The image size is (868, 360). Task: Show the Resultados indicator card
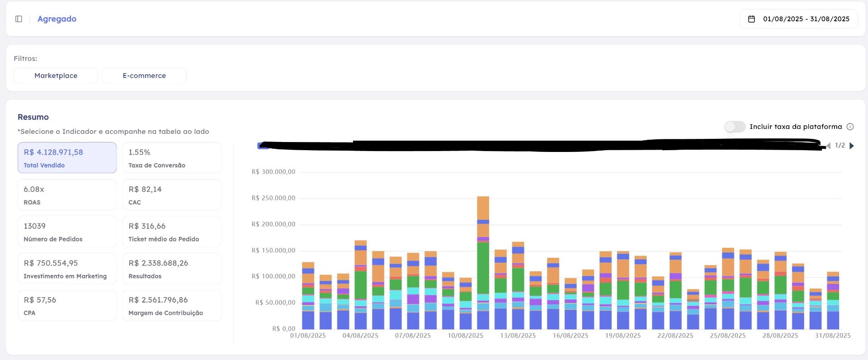pyautogui.click(x=172, y=269)
